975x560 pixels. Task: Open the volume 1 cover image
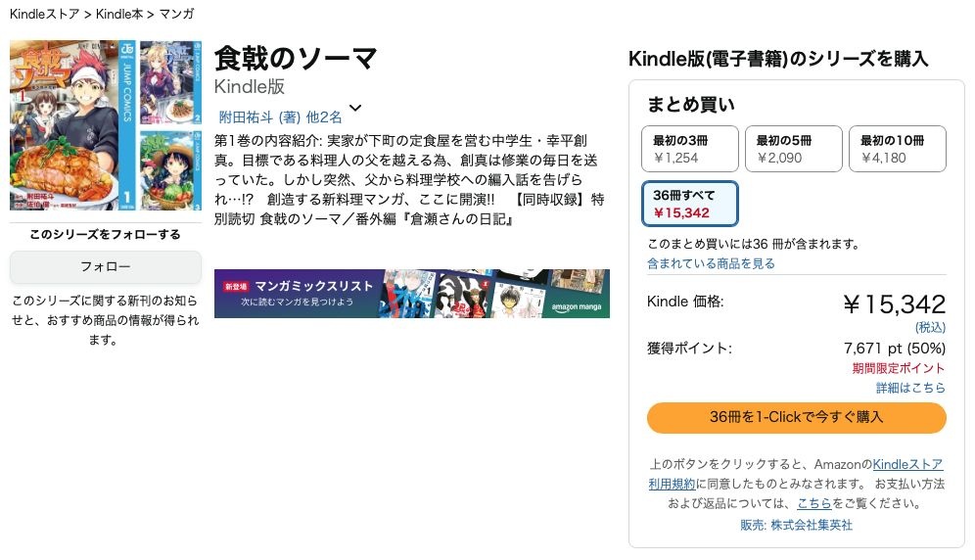(72, 125)
